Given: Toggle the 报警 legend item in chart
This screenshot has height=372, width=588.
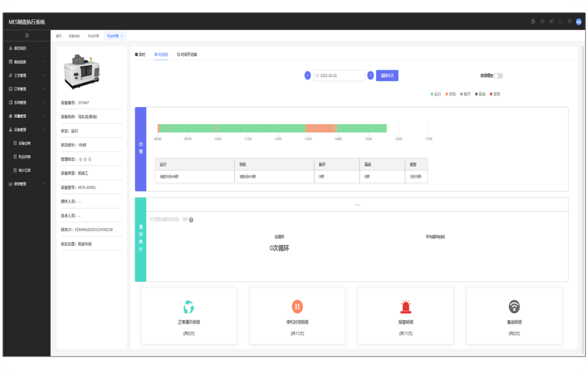Looking at the screenshot, I should [495, 94].
